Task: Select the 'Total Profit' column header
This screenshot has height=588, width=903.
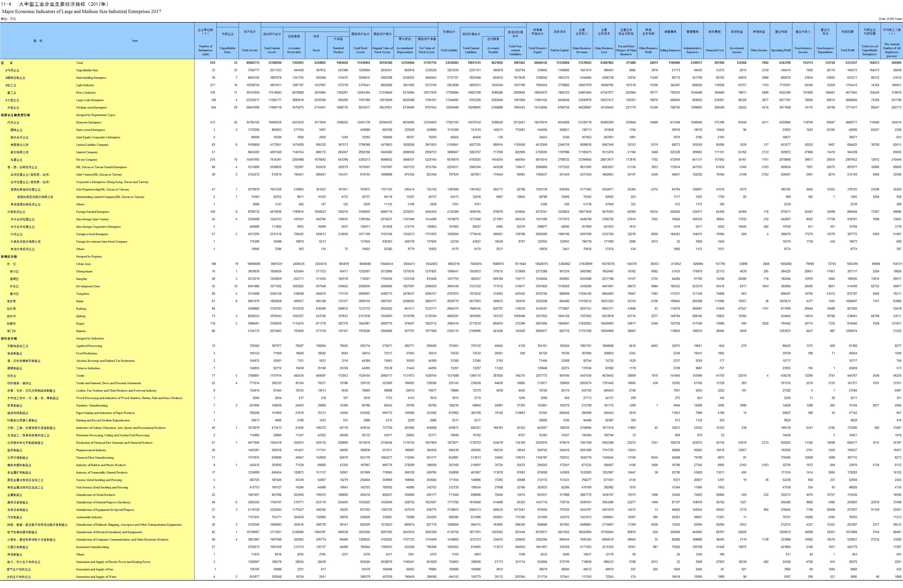Action: [x=847, y=50]
